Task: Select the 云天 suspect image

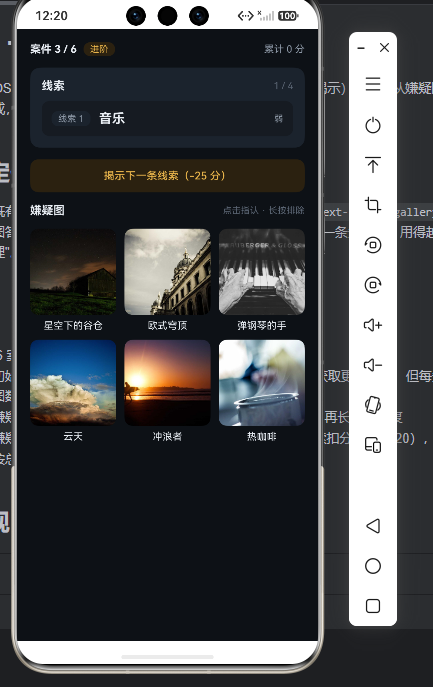Action: (x=73, y=382)
